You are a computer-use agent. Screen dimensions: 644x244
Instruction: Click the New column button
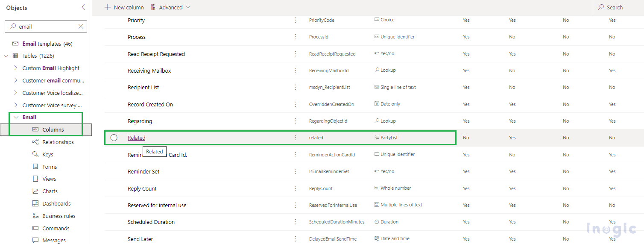point(124,7)
